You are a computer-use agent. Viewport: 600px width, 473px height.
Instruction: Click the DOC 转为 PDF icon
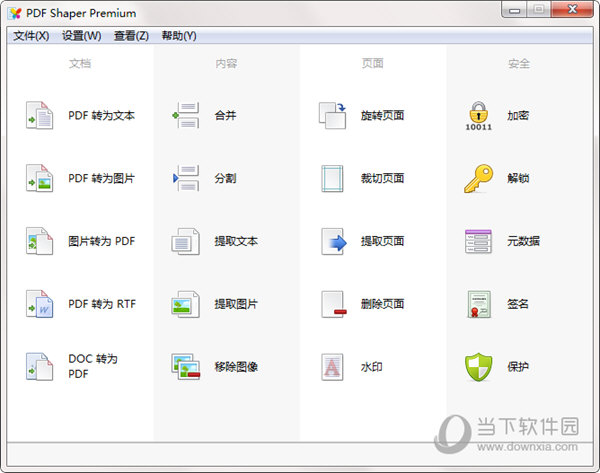point(39,367)
